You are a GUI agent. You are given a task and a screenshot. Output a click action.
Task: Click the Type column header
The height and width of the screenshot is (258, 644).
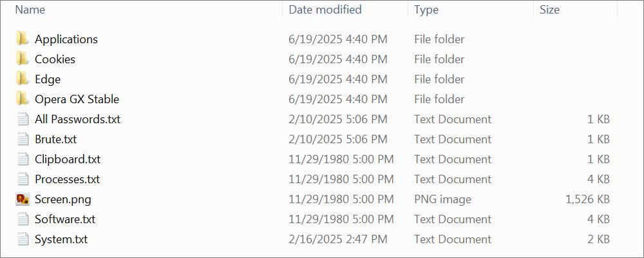426,10
